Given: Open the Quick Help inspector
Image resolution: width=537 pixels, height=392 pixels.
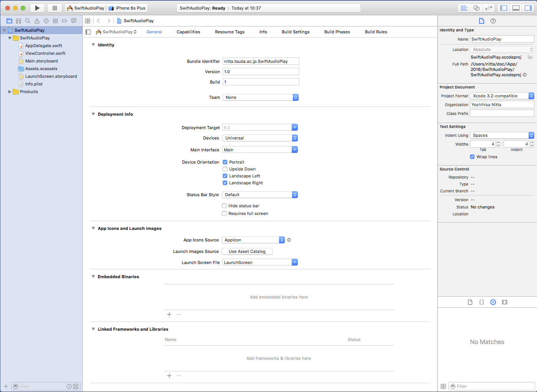Looking at the screenshot, I should (x=493, y=21).
